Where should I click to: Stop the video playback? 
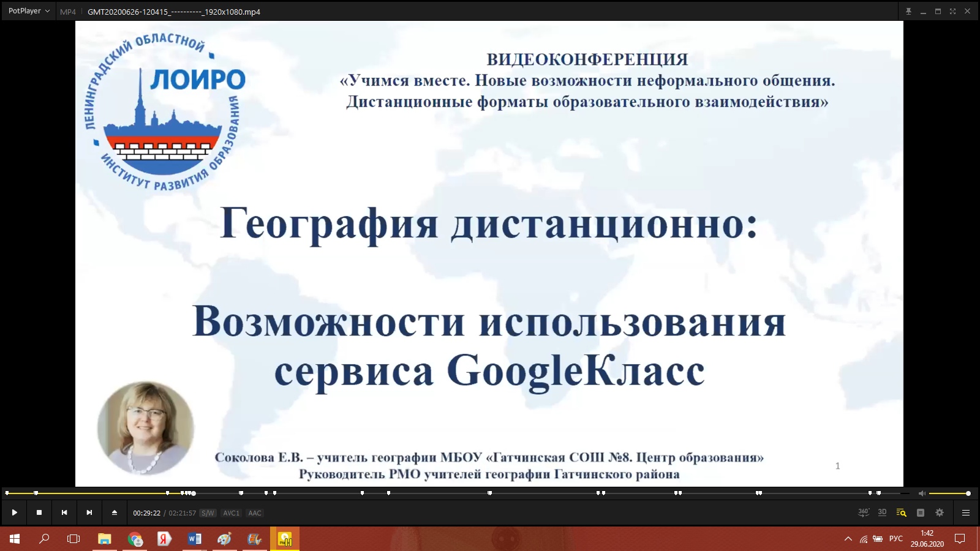(x=39, y=512)
